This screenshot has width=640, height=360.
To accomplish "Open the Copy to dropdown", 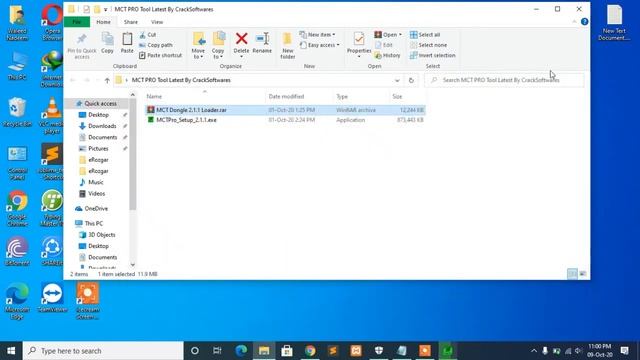I will pyautogui.click(x=218, y=45).
